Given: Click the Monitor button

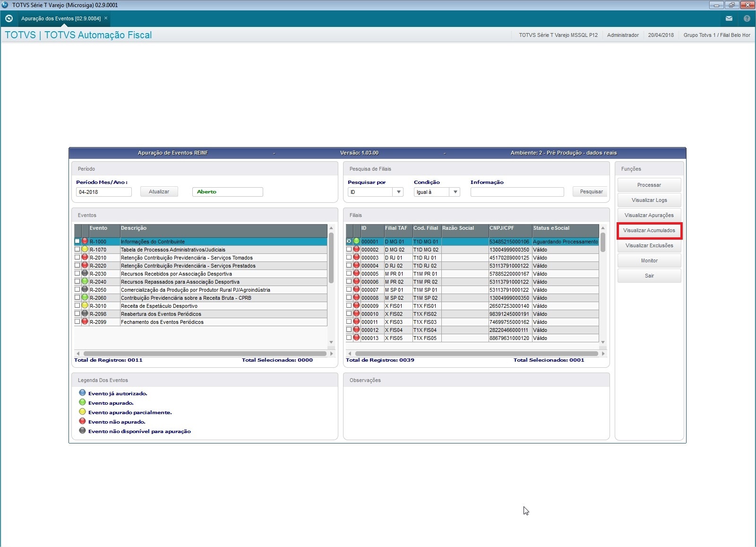Looking at the screenshot, I should click(649, 260).
